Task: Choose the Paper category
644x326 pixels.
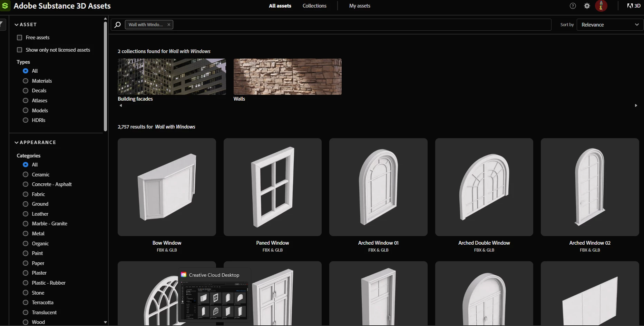Action: point(26,263)
